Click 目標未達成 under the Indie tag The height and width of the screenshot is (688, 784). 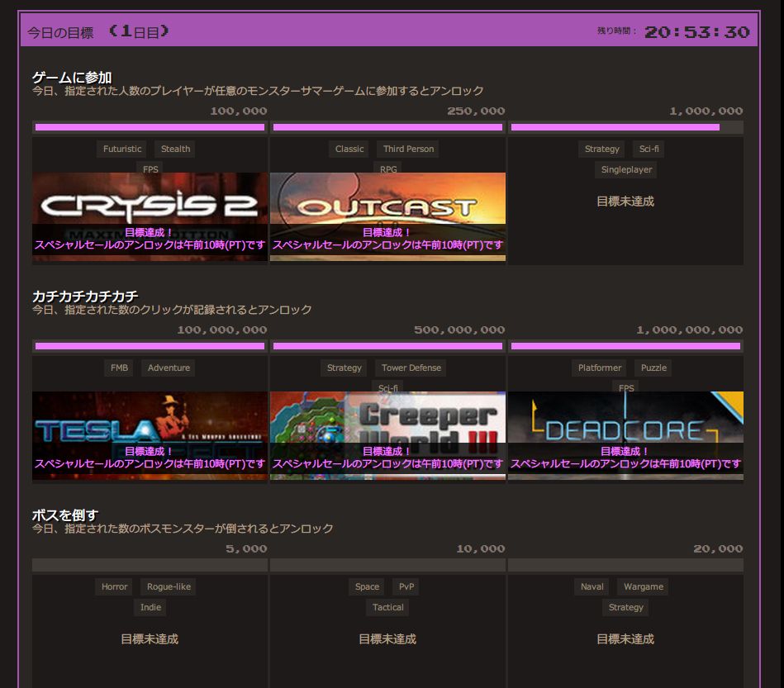(x=150, y=639)
